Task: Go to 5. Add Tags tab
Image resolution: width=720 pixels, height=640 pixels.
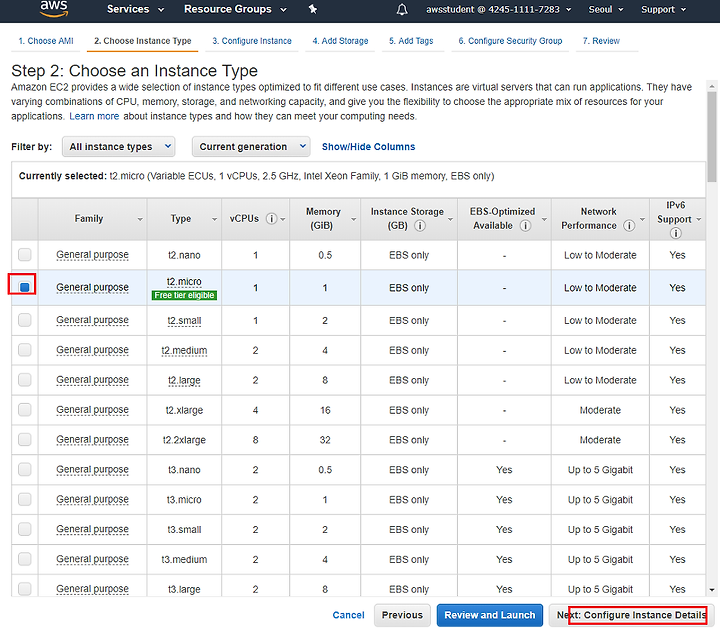Action: point(411,41)
